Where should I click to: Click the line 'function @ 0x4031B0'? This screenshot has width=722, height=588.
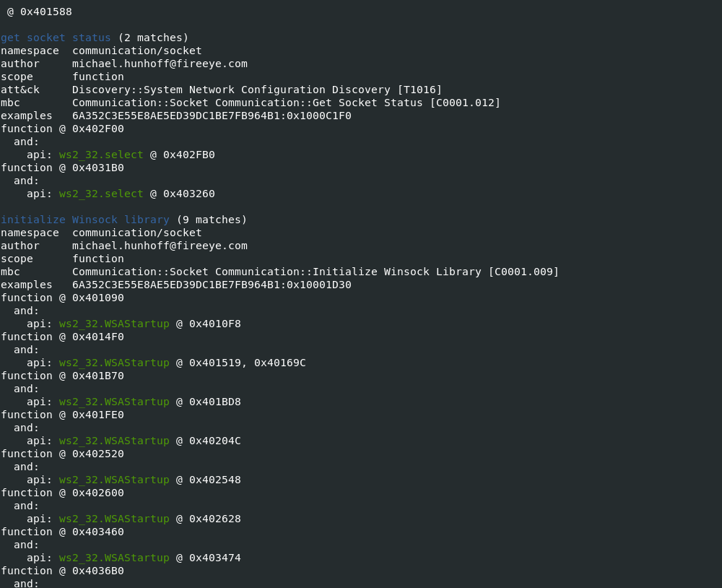pyautogui.click(x=62, y=168)
